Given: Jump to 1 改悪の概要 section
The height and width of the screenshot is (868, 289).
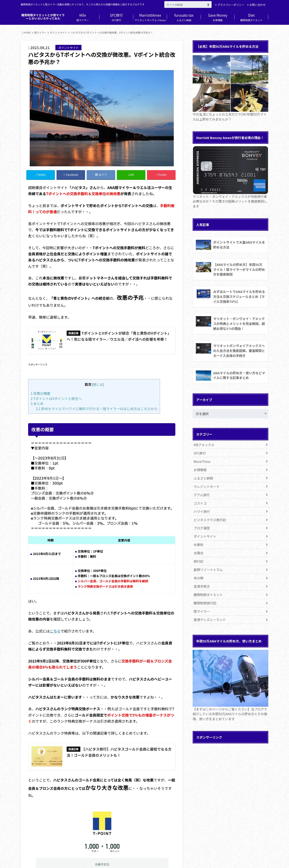Looking at the screenshot, I should click(x=40, y=393).
